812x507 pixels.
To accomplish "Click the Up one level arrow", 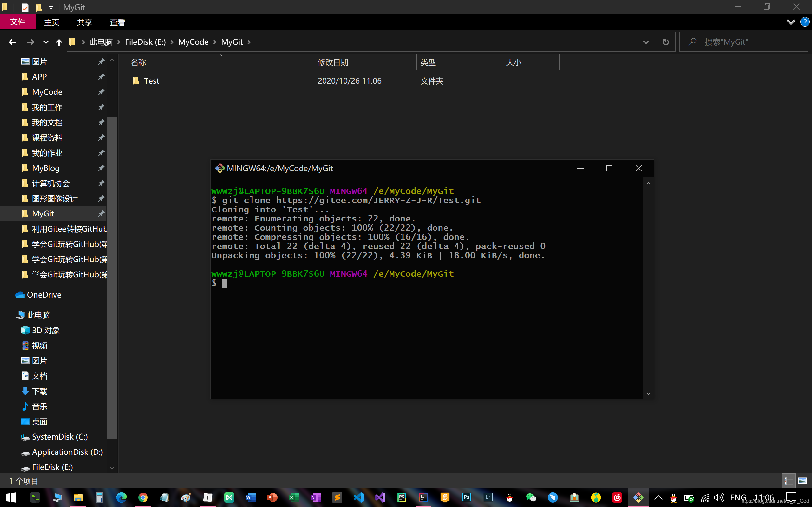I will 59,42.
